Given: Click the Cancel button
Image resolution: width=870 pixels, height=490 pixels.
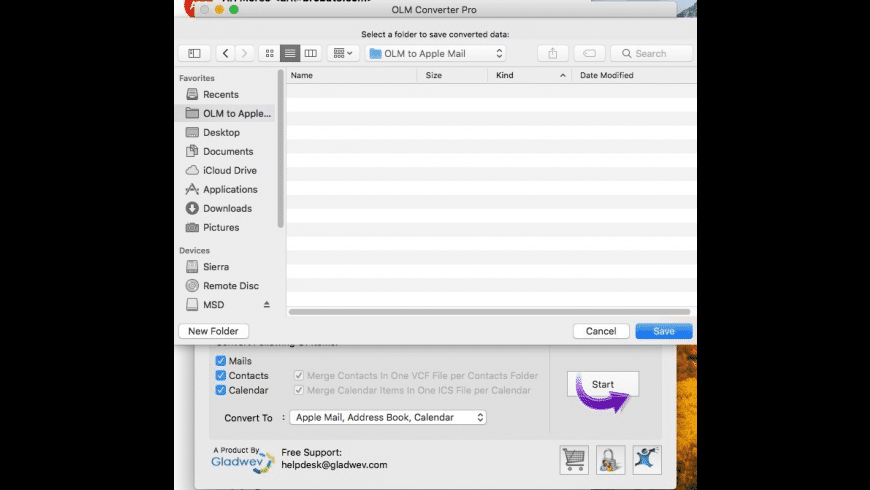Looking at the screenshot, I should point(601,331).
